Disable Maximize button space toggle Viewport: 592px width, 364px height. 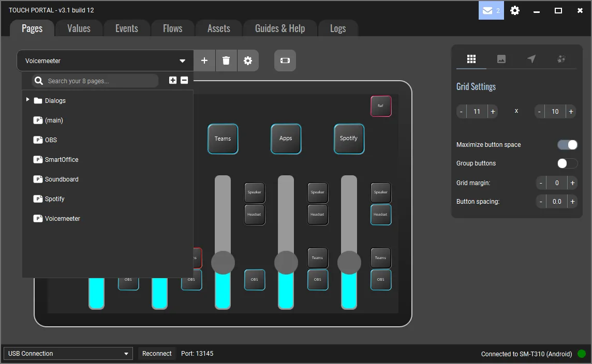coord(567,145)
